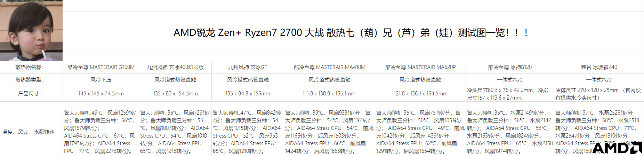Select 冰凌霜240 temperature cell starting 鲁大师待机:37℃
644x156 pixels.
[599, 132]
